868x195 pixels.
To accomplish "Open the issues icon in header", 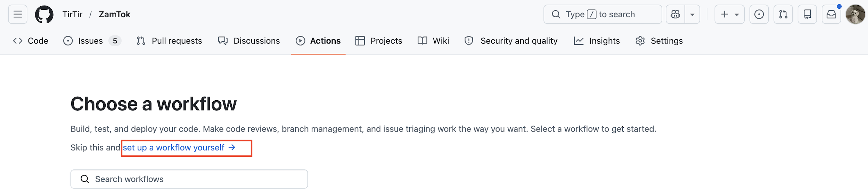I will pyautogui.click(x=759, y=14).
